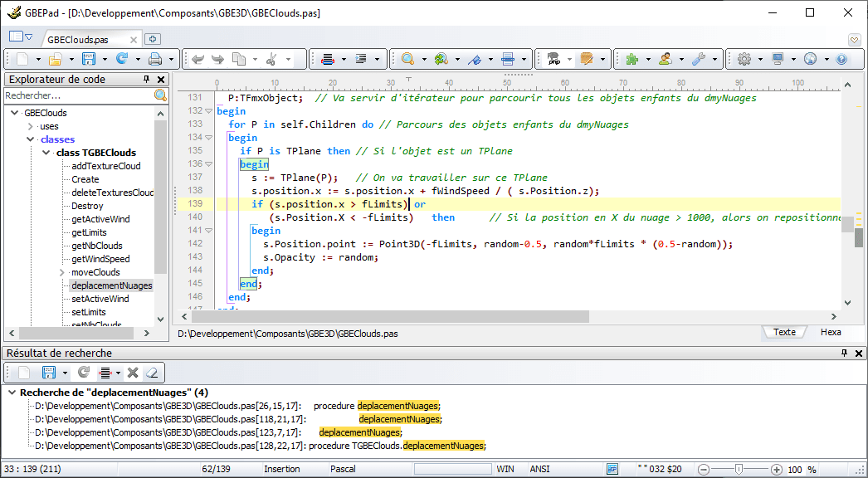Select the GBEClouds.pas file tab
Viewport: 868px width, 478px height.
78,40
